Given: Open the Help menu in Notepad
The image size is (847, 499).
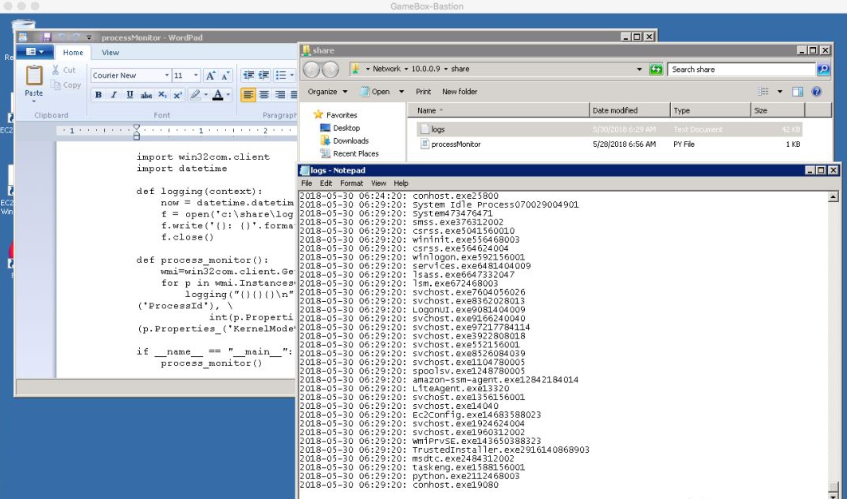Looking at the screenshot, I should click(401, 184).
